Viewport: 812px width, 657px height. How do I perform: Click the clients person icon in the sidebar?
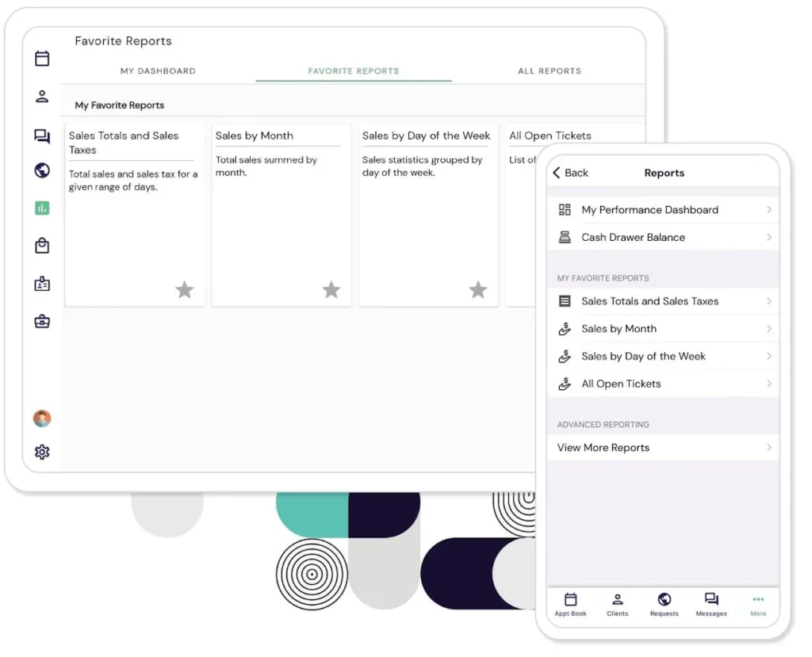pos(42,97)
